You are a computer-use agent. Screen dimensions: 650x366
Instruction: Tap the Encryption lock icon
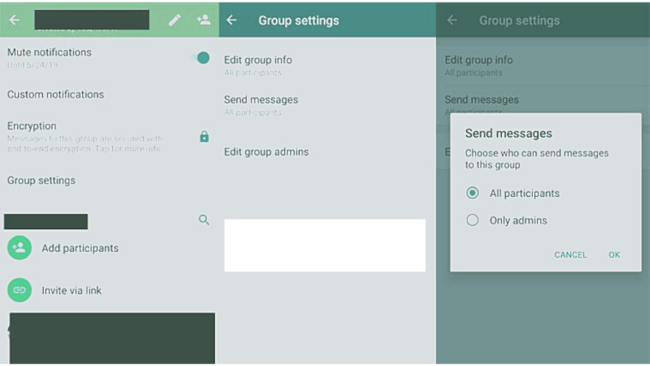click(204, 136)
